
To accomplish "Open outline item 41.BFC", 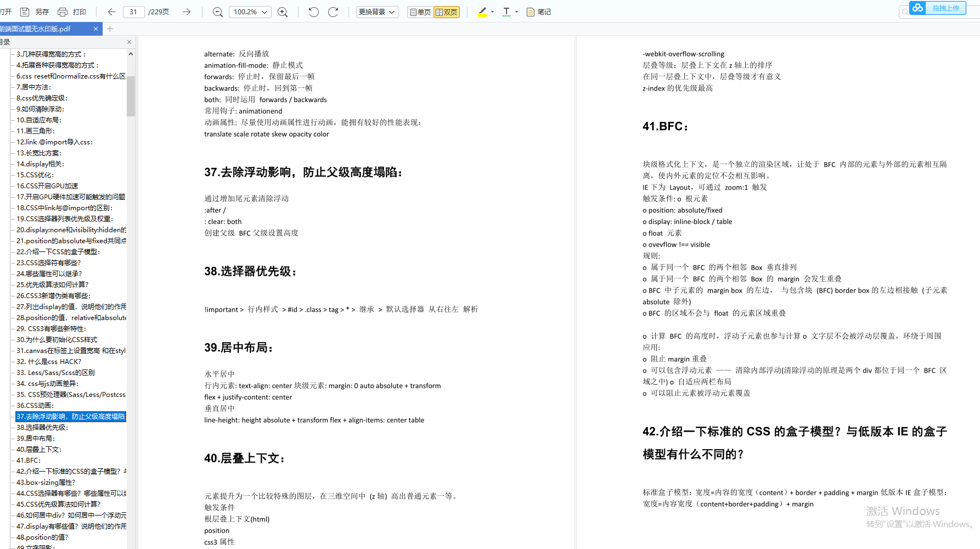I will [29, 460].
